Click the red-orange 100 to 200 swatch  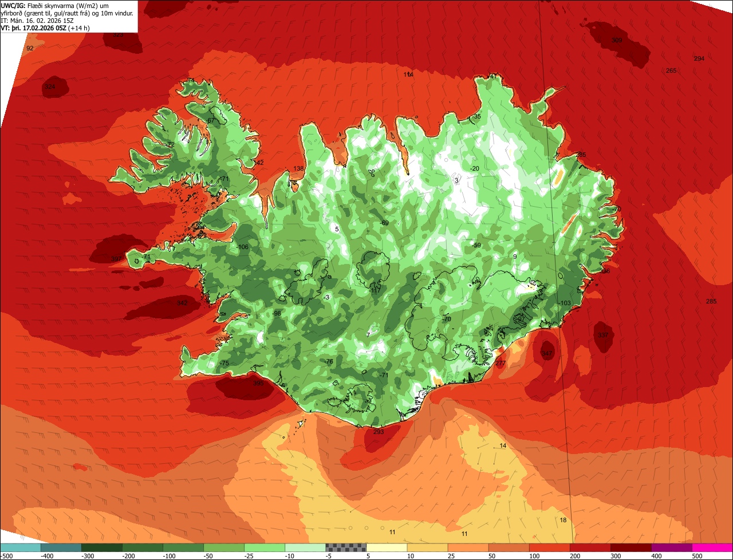click(x=549, y=547)
